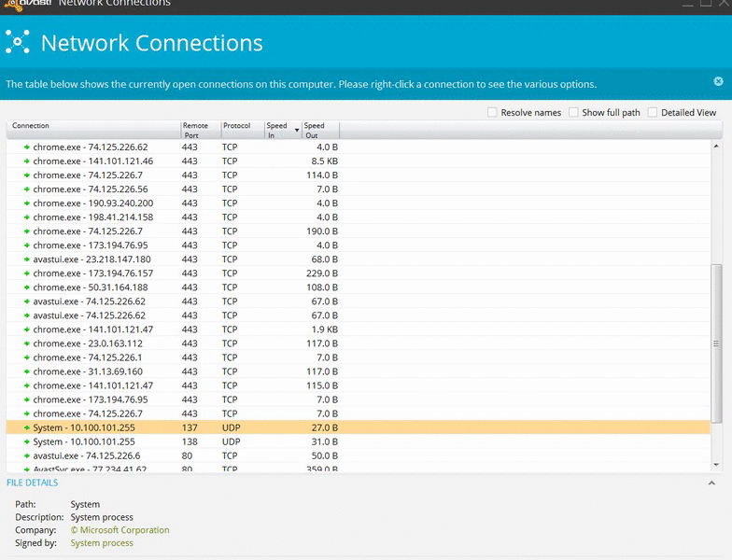Viewport: 732px width, 560px height.
Task: Open the System process signed-by link
Action: 102,543
